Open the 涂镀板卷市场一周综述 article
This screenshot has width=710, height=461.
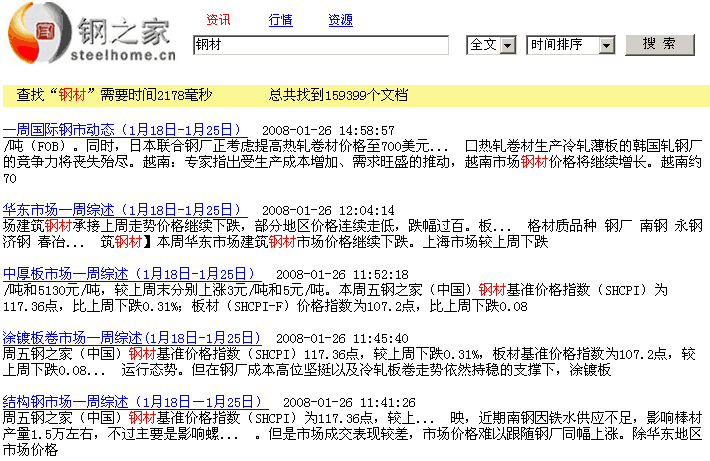(x=132, y=338)
